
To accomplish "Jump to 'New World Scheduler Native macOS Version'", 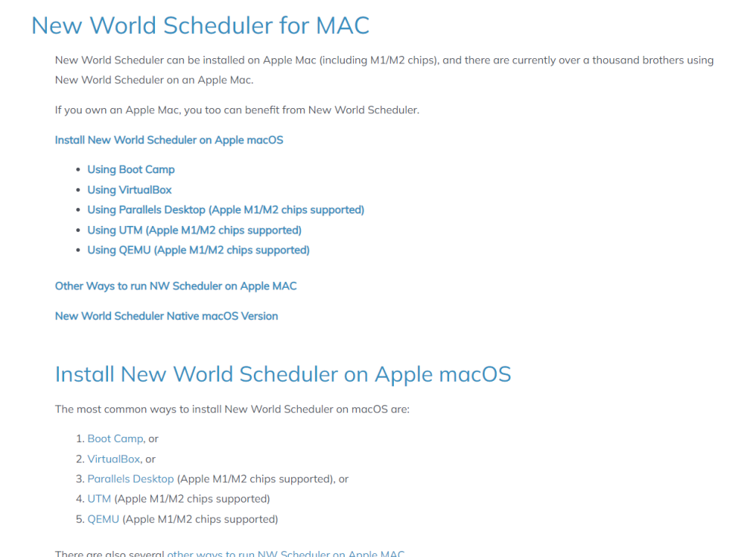I will click(x=166, y=316).
